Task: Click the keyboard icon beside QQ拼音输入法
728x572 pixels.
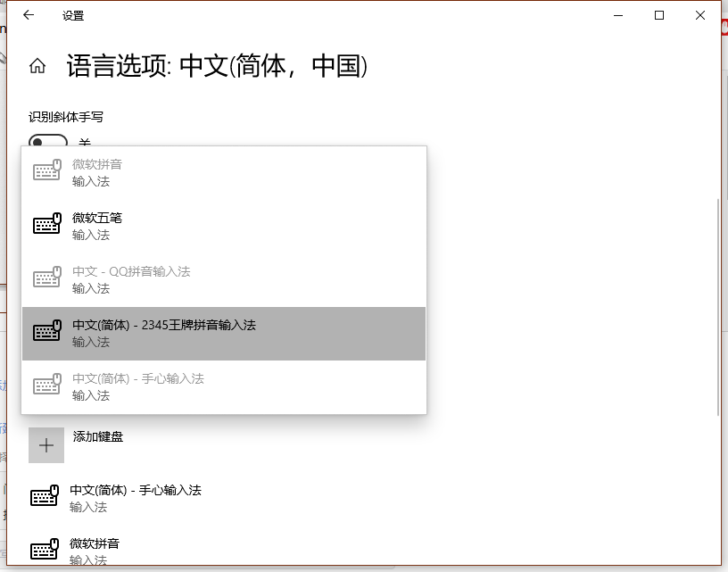Action: pos(47,278)
